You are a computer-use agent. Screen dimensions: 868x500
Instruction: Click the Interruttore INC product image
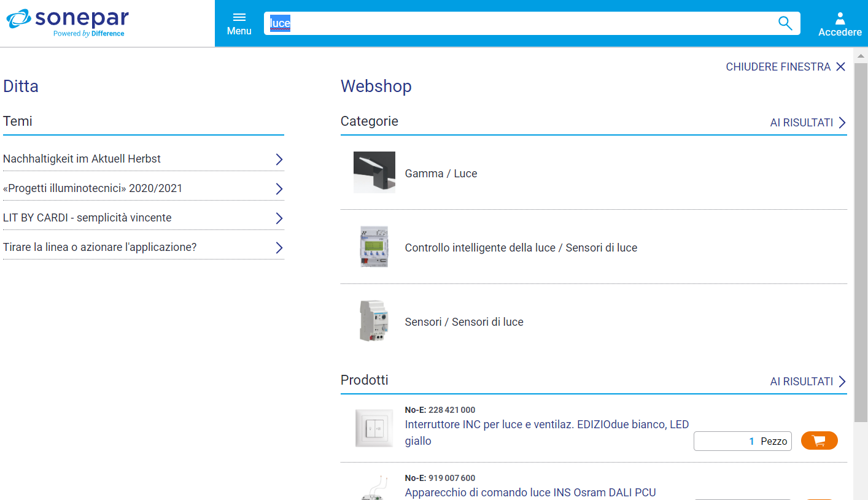[x=374, y=428]
